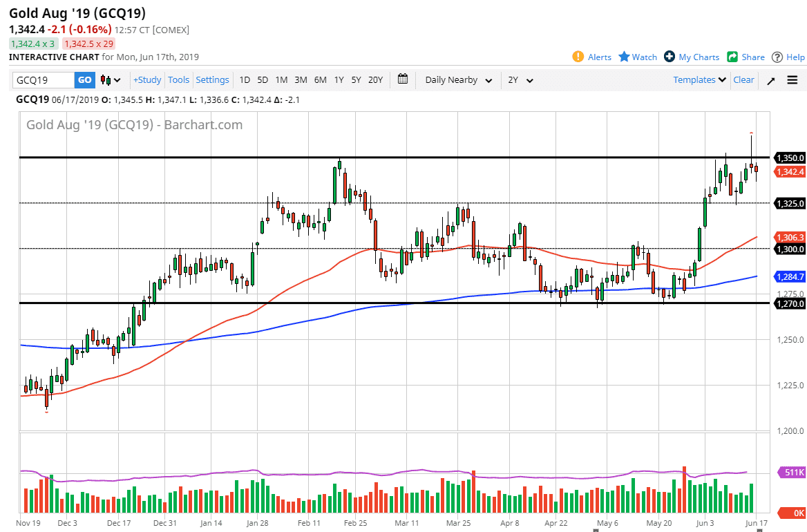Open the calendar date range picker
Screen dimensions: 807x532
pyautogui.click(x=403, y=79)
